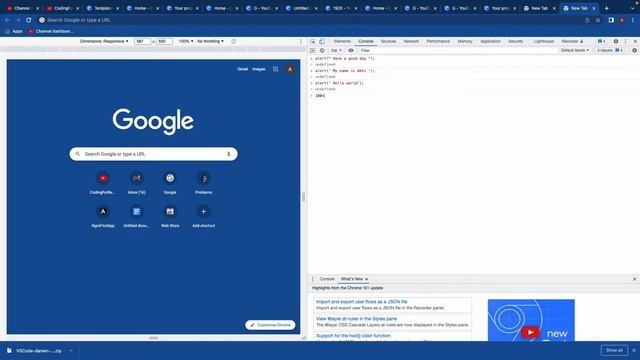Switch to the Performance tab
The height and width of the screenshot is (360, 640).
pyautogui.click(x=438, y=41)
